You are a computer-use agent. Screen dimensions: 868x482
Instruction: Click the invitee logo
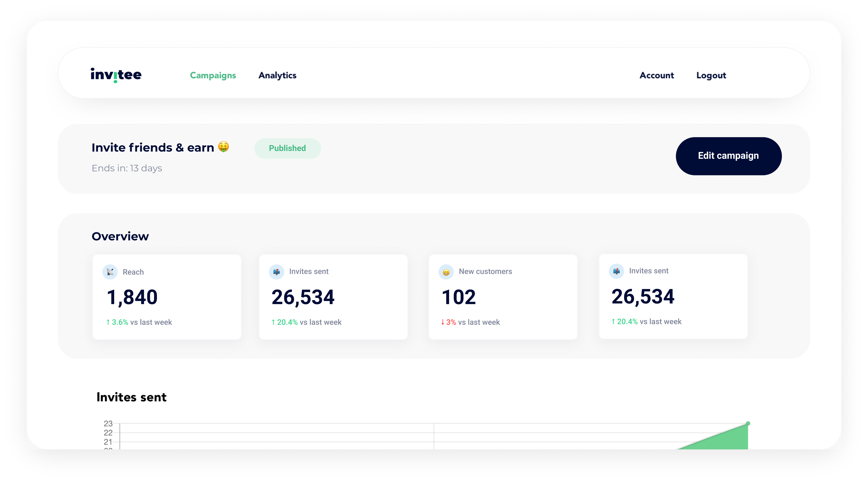coord(116,75)
